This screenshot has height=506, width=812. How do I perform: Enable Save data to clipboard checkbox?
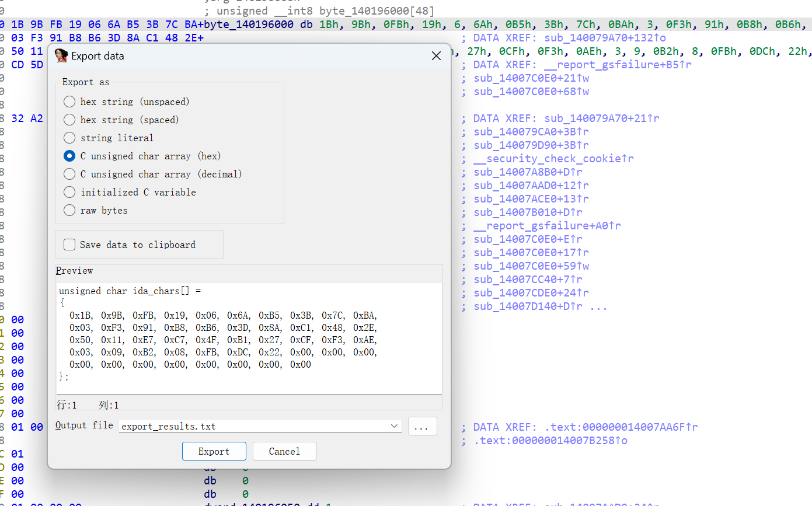click(x=69, y=245)
